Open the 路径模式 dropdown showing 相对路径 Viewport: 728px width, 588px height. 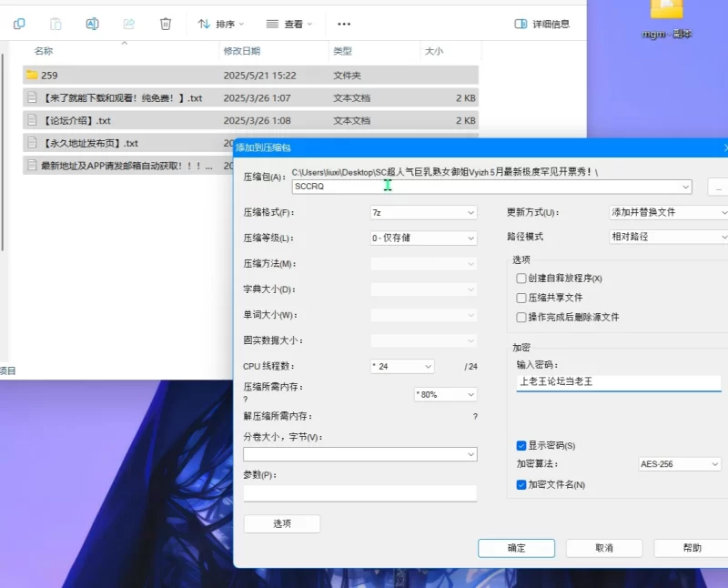pos(669,237)
